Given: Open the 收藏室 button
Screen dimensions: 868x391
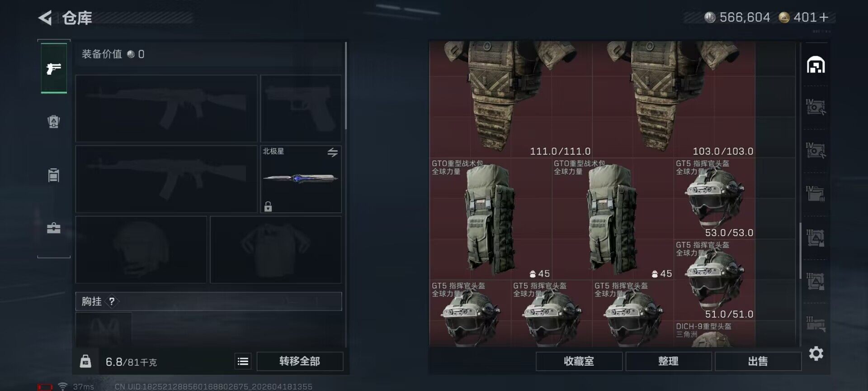Looking at the screenshot, I should (x=579, y=361).
